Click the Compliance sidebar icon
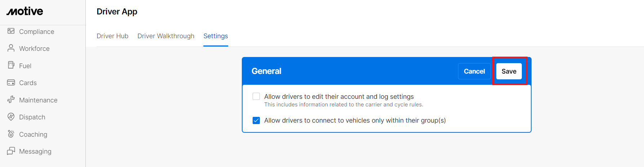644x167 pixels. pyautogui.click(x=11, y=31)
